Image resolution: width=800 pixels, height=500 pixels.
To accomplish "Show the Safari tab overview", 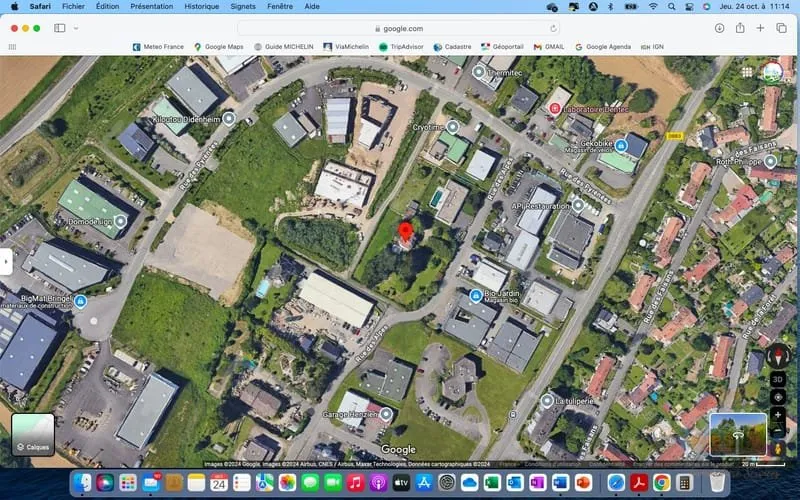I will pyautogui.click(x=781, y=28).
